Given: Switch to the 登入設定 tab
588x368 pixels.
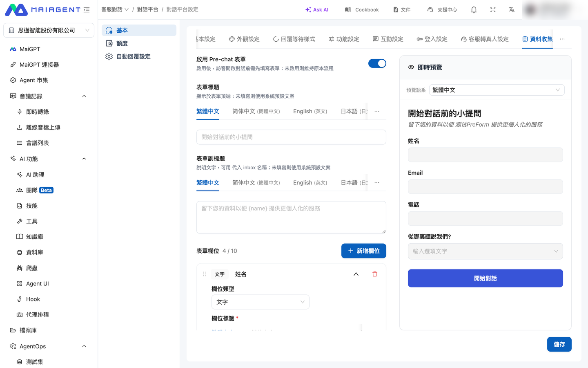Looking at the screenshot, I should (x=432, y=39).
